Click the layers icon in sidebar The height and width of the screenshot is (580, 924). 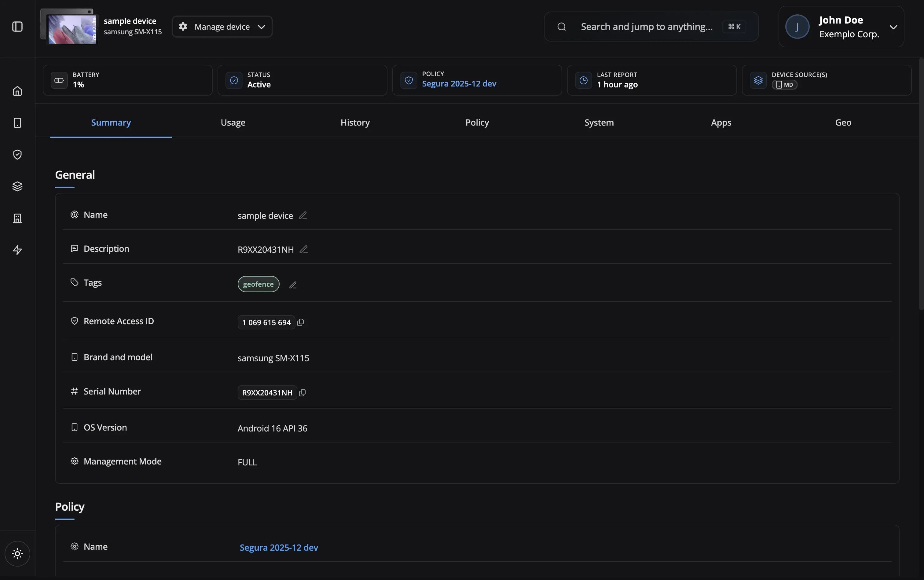tap(17, 186)
